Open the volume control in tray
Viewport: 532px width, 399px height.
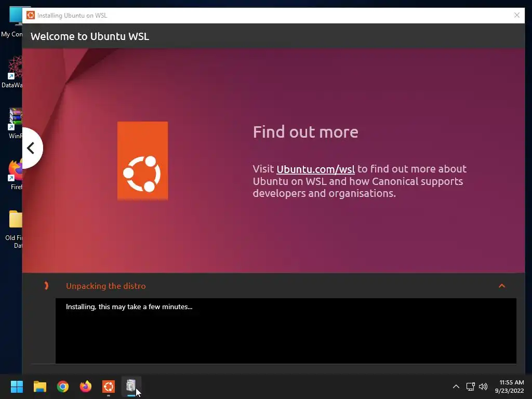coord(483,387)
